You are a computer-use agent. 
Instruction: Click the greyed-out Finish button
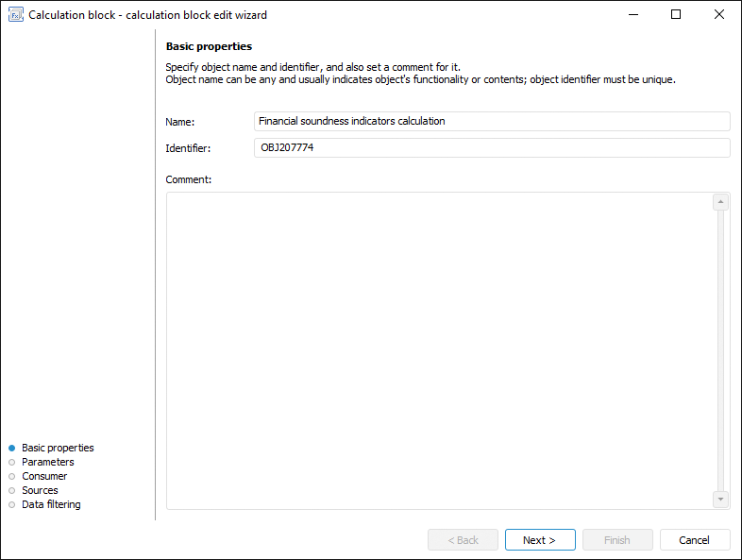point(617,540)
